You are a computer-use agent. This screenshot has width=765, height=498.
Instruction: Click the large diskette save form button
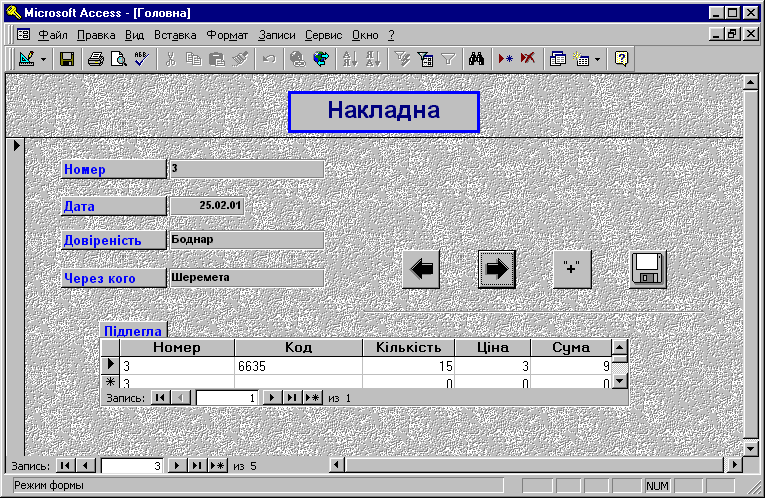(647, 269)
